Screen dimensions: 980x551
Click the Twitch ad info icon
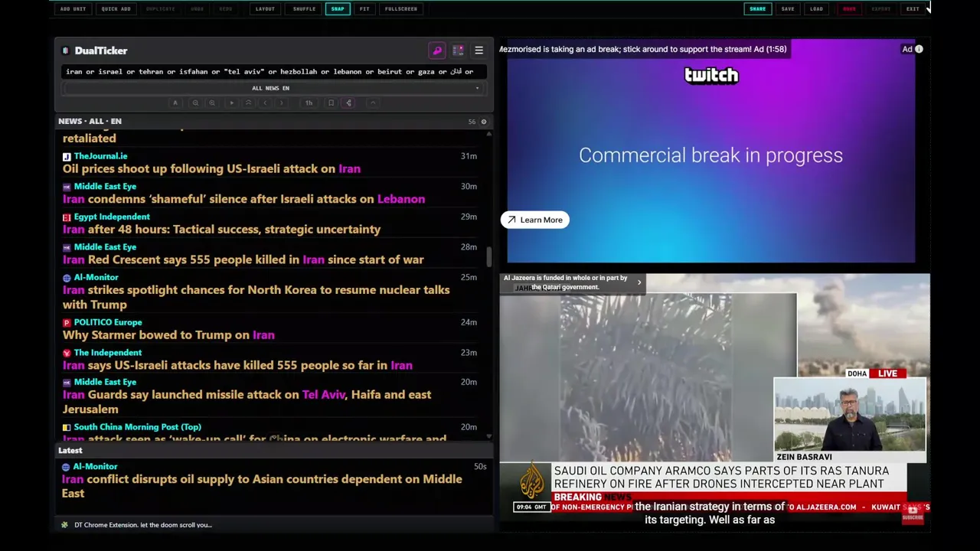(919, 49)
